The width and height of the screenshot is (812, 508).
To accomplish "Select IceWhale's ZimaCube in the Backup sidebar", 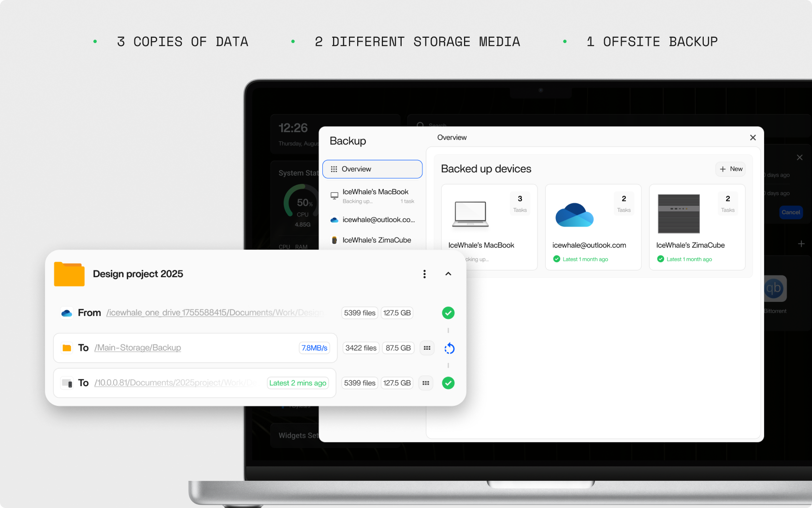I will pos(372,240).
